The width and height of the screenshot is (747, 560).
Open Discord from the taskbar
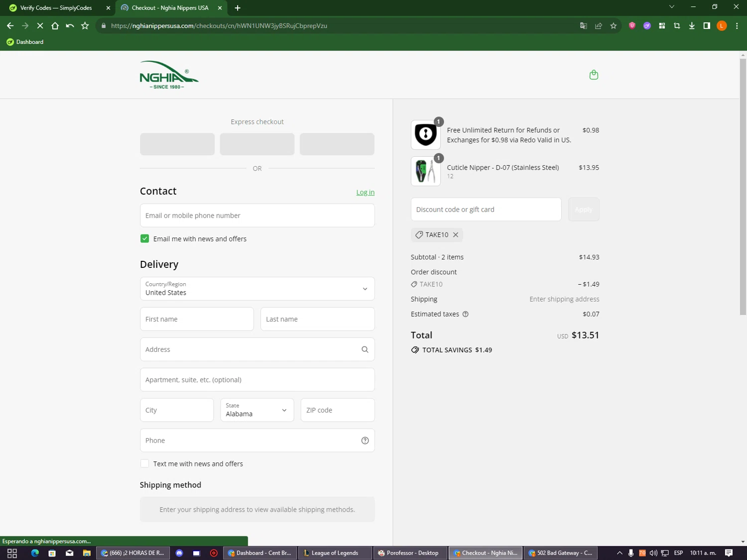click(179, 553)
